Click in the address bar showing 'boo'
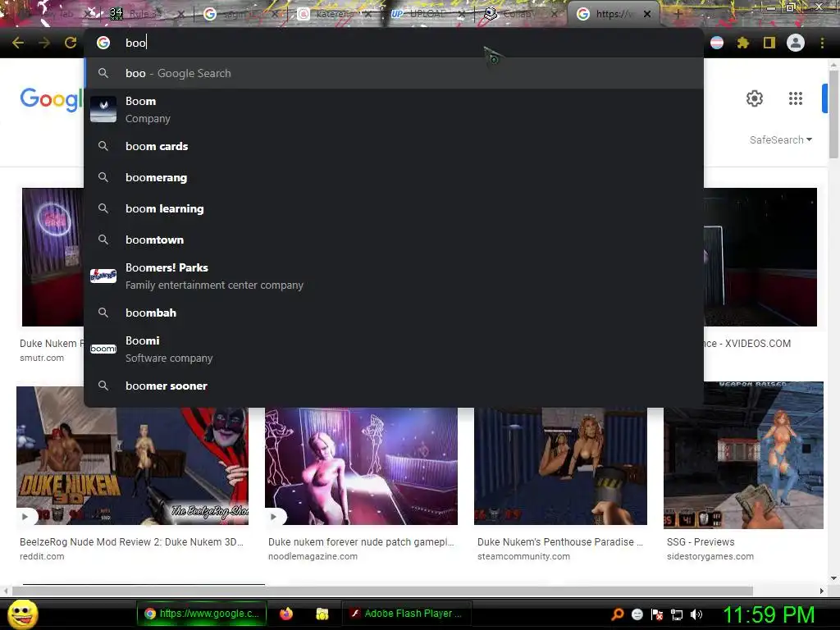 coord(394,43)
